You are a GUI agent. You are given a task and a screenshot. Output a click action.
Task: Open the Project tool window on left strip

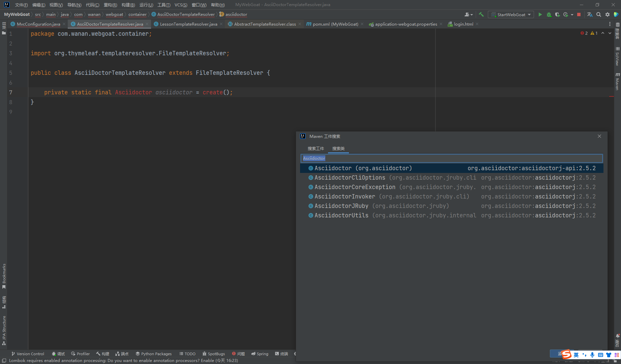pos(4,28)
